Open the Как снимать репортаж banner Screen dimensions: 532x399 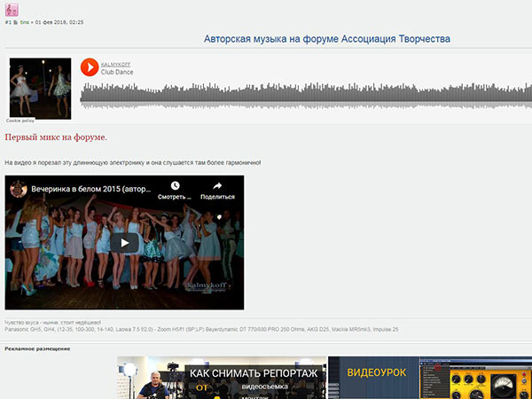click(x=222, y=378)
